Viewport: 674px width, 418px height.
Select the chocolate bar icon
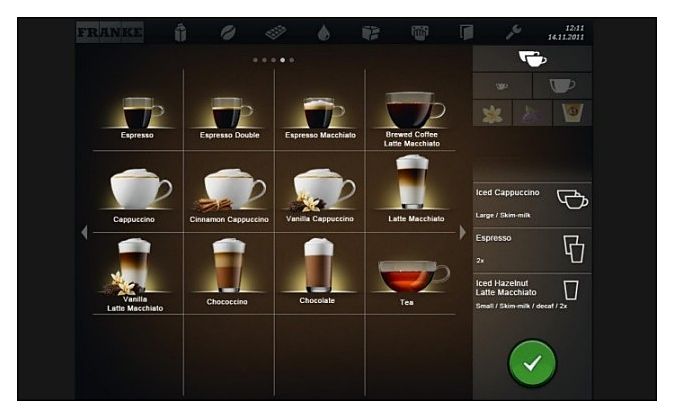coord(276,33)
